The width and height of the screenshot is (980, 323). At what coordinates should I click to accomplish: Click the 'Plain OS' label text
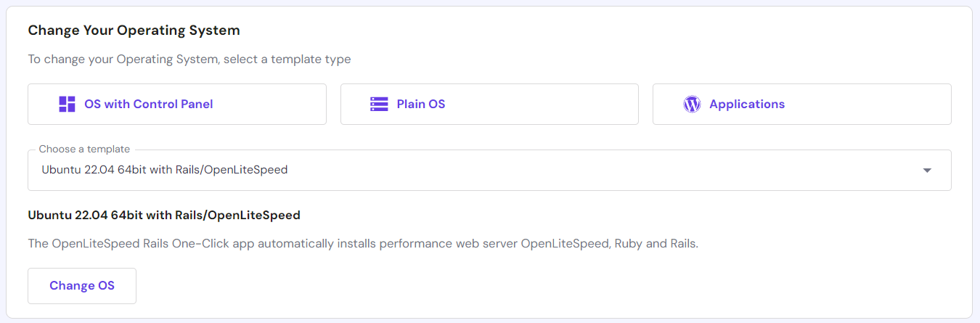click(421, 104)
